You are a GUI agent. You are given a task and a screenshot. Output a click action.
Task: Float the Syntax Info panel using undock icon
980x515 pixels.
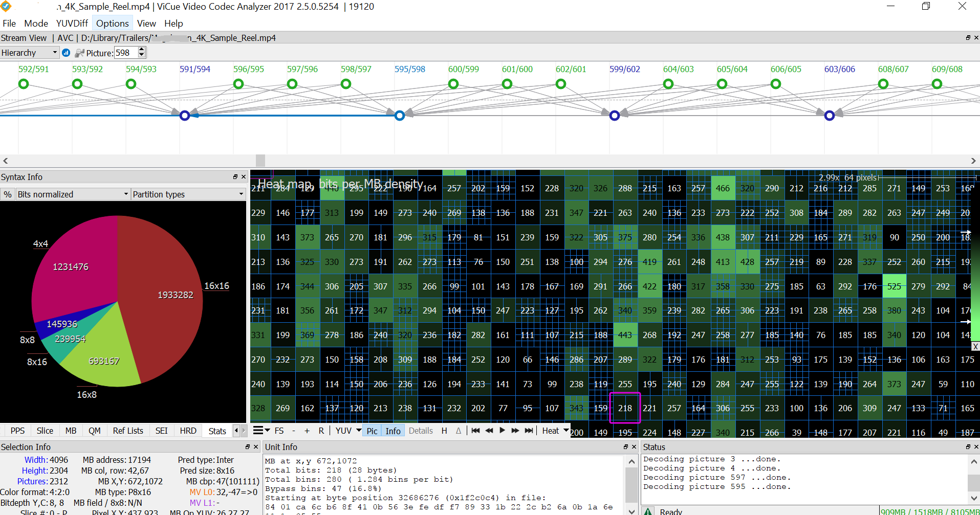click(x=235, y=177)
